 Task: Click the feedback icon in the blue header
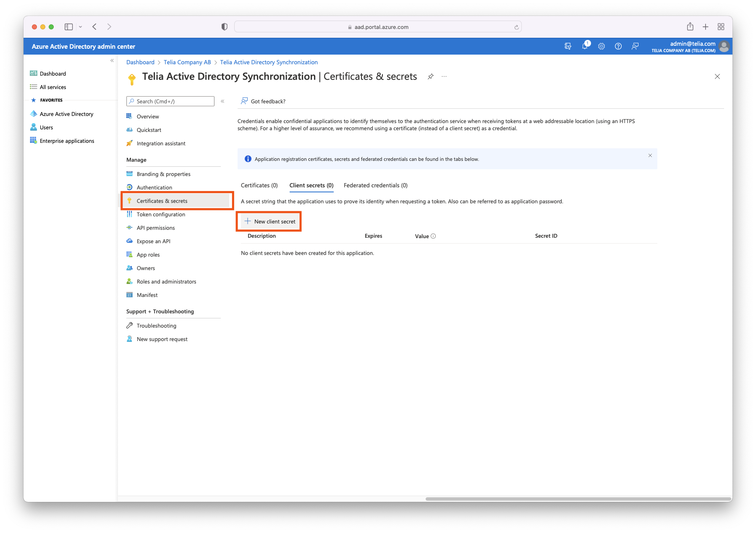[x=635, y=46]
